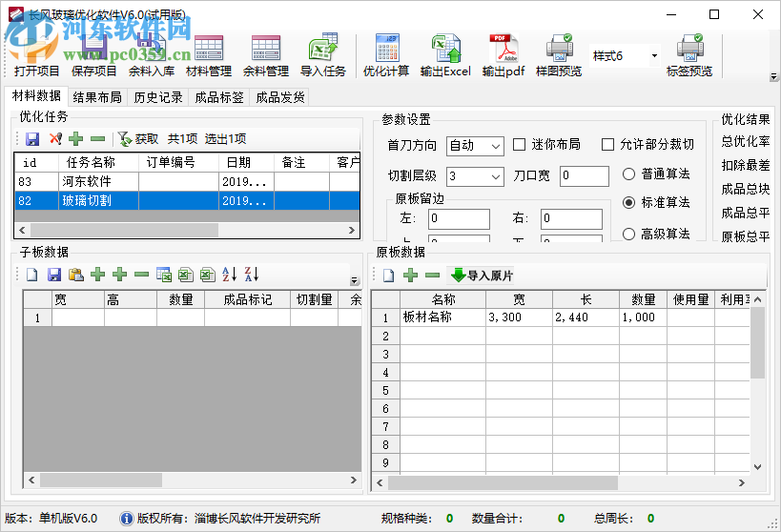Viewport: 781px width, 532px height.
Task: Switch to the 成品标签 tab
Action: point(219,97)
